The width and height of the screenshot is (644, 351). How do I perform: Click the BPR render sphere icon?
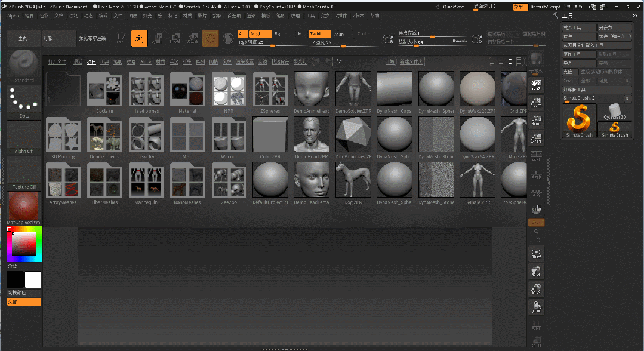[x=536, y=59]
